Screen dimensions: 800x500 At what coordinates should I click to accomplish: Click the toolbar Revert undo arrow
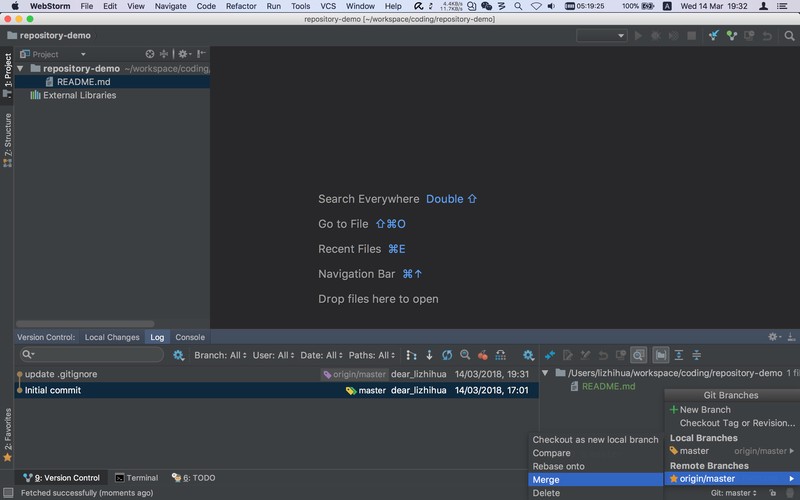(x=767, y=35)
